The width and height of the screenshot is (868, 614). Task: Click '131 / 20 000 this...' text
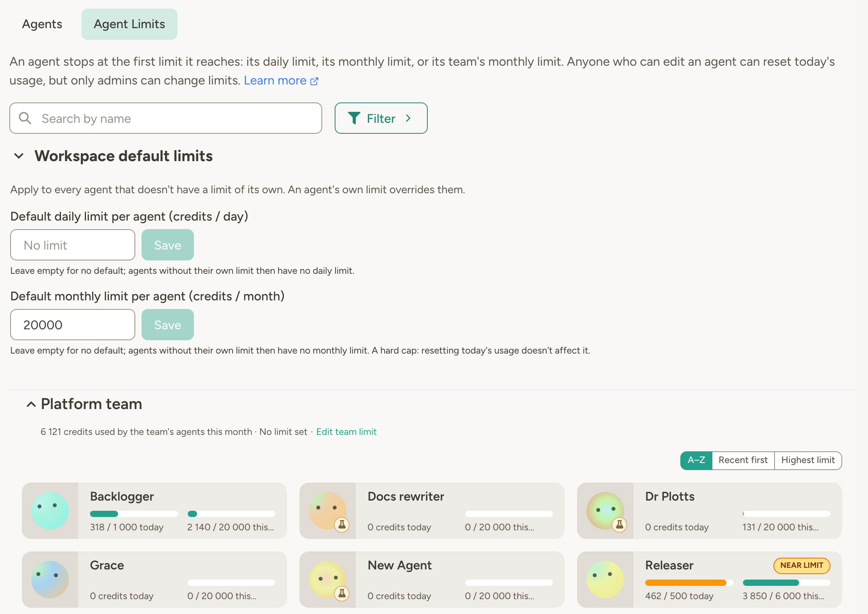pos(780,527)
